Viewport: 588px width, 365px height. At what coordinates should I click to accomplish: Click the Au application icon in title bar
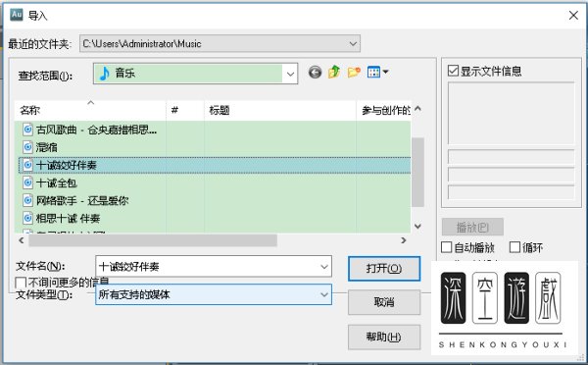(x=17, y=15)
